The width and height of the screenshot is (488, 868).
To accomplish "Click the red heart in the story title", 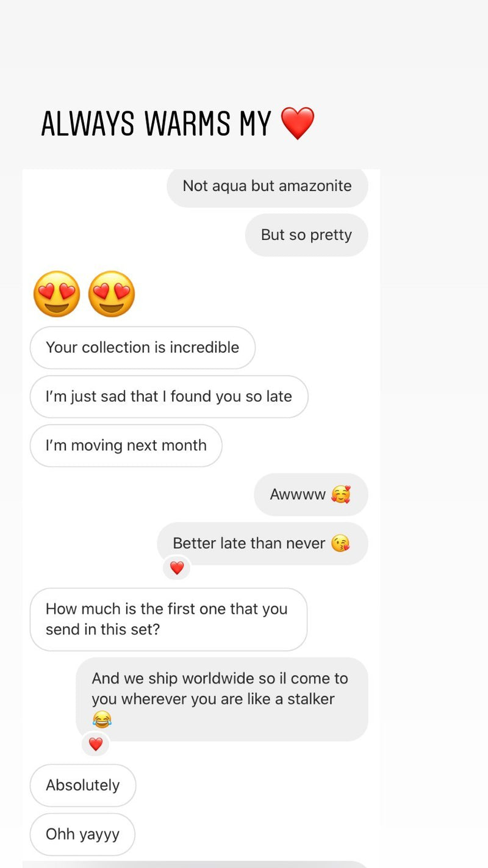I will coord(298,123).
